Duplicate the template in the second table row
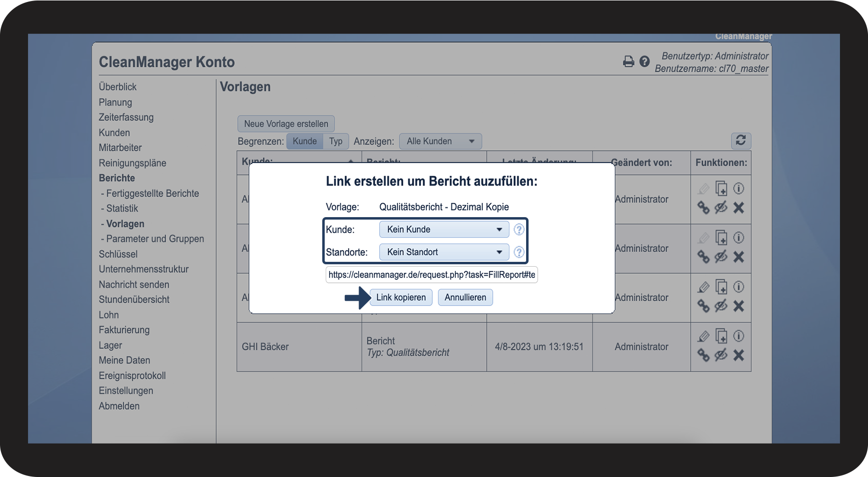 tap(721, 238)
